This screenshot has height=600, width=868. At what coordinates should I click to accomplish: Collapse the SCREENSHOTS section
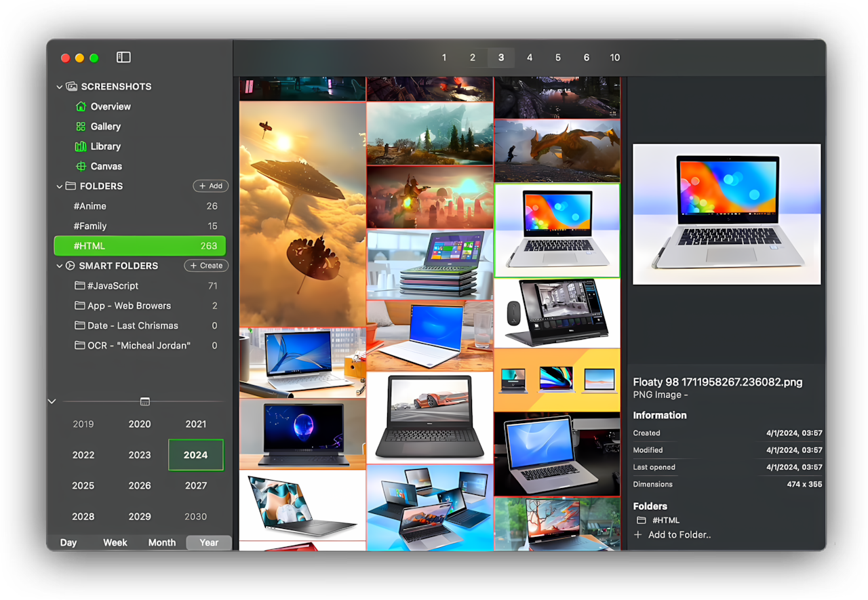(60, 87)
